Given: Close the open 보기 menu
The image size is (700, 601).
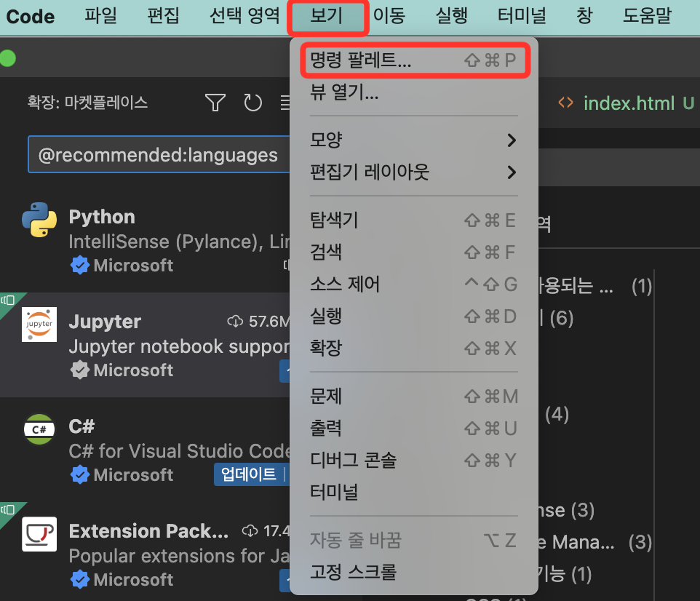Looking at the screenshot, I should pyautogui.click(x=327, y=17).
